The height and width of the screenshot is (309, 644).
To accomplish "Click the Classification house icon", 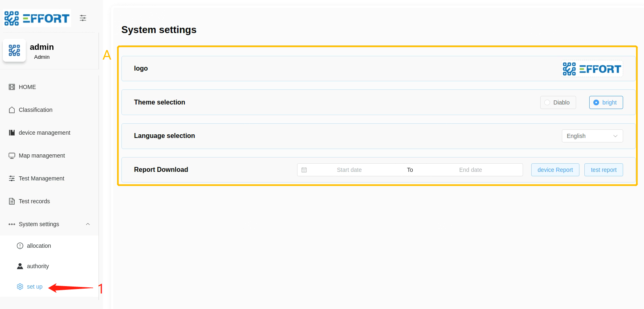I will (12, 110).
